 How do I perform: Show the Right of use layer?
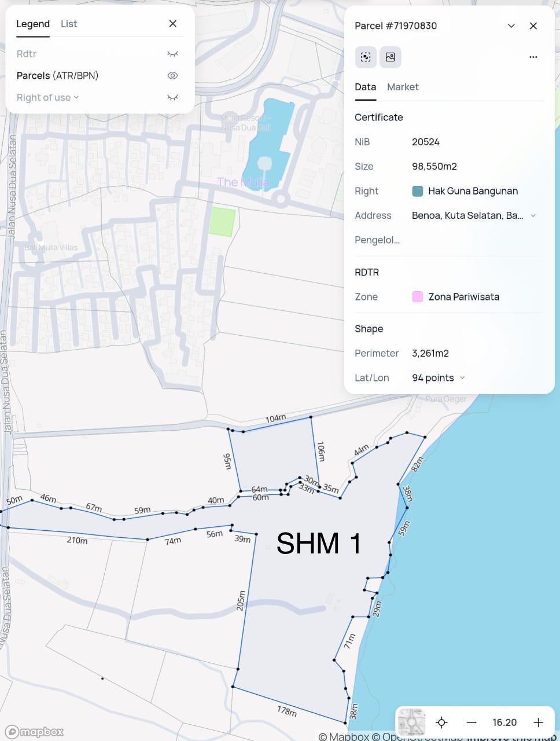tap(172, 97)
